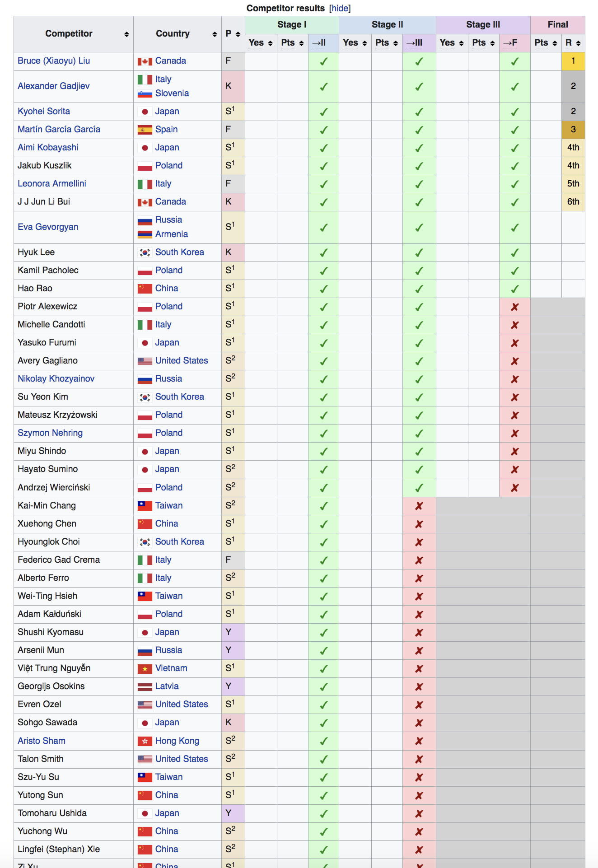Image resolution: width=598 pixels, height=868 pixels.
Task: Click the gold first-place rank cell
Action: point(573,61)
